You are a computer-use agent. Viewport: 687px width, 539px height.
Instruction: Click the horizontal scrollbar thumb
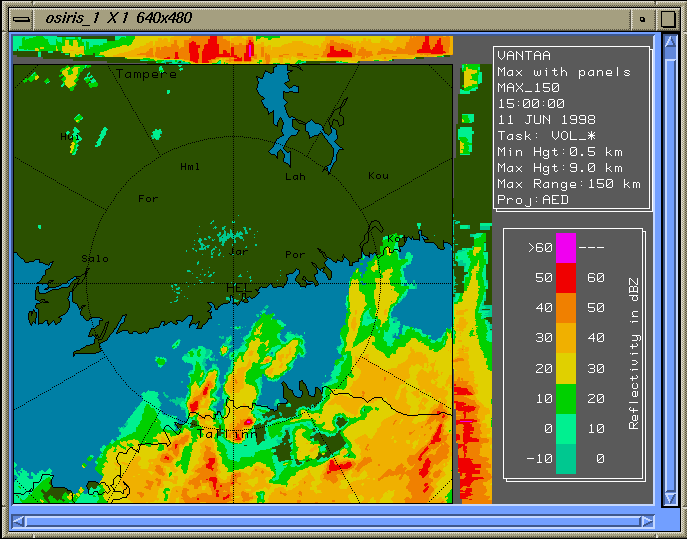330,520
